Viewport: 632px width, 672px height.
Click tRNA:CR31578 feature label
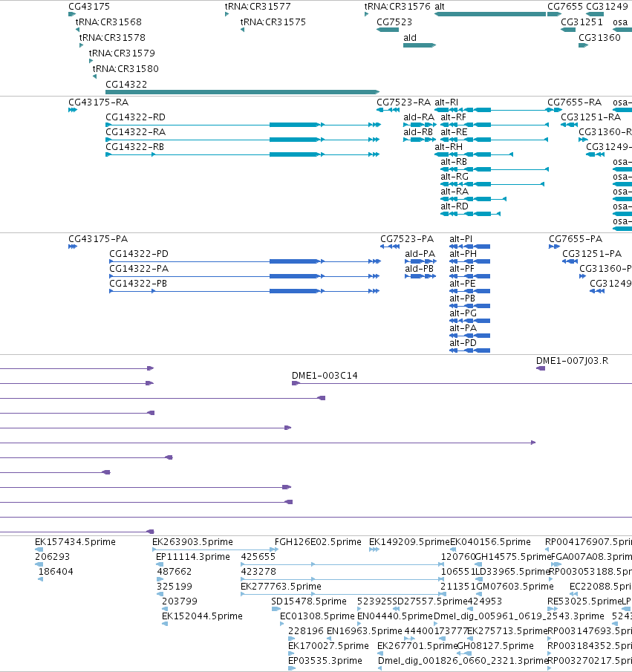coord(112,38)
